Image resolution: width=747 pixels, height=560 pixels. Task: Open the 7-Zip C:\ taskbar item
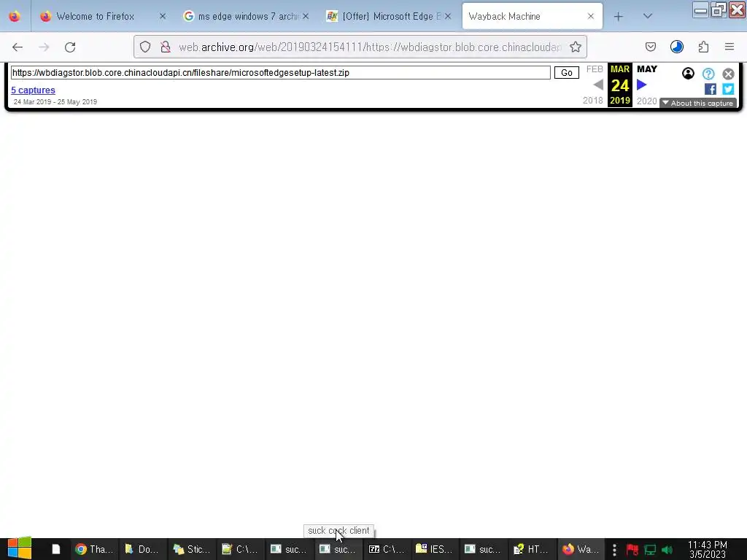point(387,549)
